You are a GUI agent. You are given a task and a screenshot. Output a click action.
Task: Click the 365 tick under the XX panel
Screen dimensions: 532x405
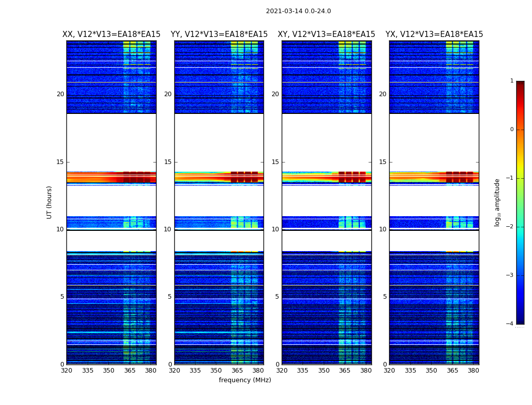click(130, 371)
